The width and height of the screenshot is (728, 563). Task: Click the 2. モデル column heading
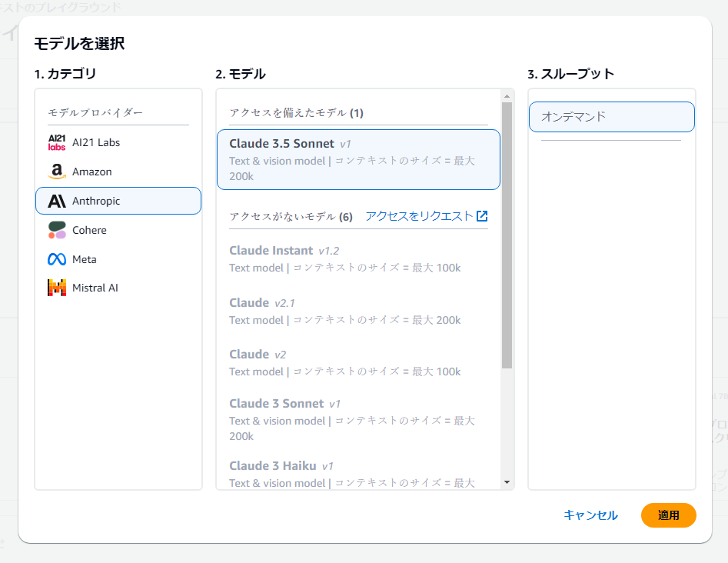(241, 74)
